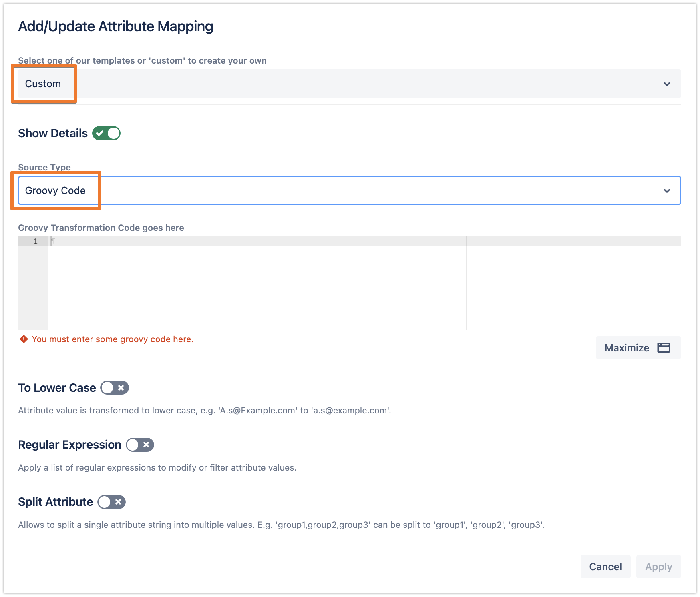700x597 pixels.
Task: Open the Source Type dropdown showing Groovy Code
Action: pyautogui.click(x=348, y=191)
